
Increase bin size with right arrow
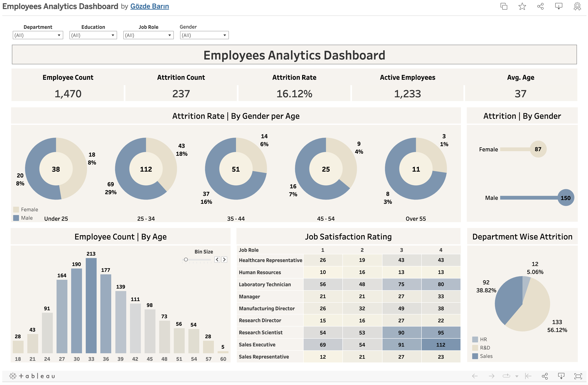point(224,259)
